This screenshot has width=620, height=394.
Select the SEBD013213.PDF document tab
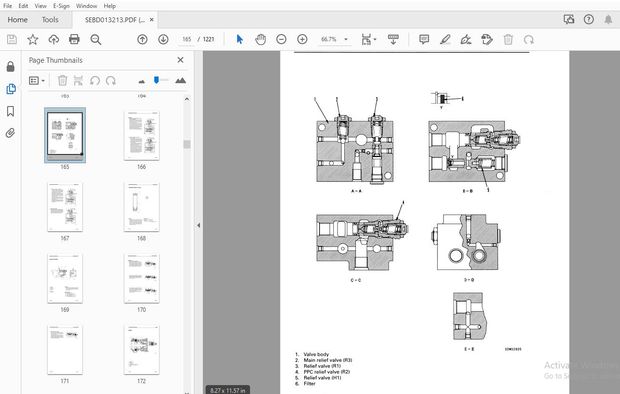(115, 20)
